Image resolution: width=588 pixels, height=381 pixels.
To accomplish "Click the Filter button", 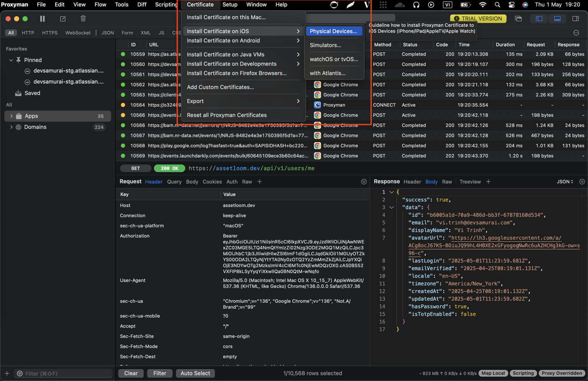I will point(160,373).
